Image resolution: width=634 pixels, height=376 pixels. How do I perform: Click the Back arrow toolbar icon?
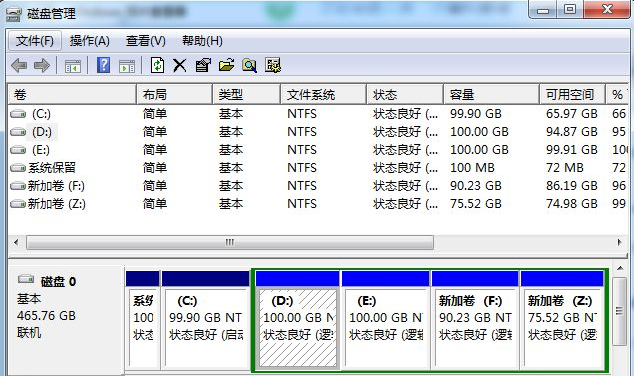19,65
